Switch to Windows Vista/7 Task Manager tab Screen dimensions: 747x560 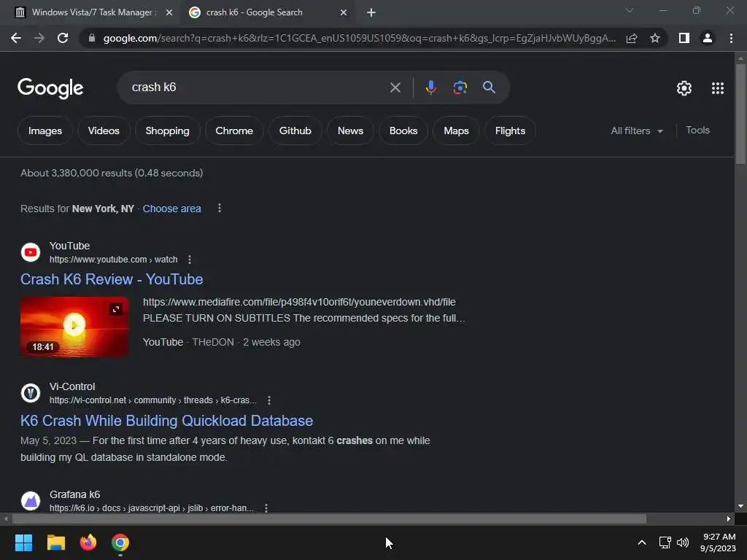click(x=92, y=12)
